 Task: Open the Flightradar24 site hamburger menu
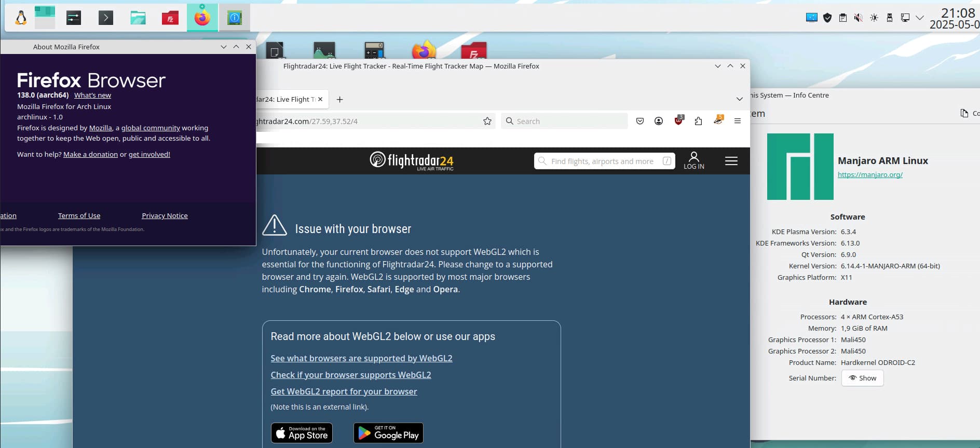click(x=731, y=161)
